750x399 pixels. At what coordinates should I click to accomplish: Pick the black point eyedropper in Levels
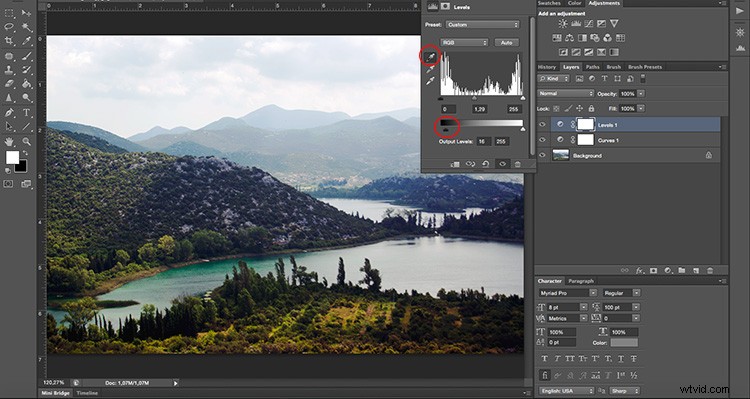tap(430, 57)
